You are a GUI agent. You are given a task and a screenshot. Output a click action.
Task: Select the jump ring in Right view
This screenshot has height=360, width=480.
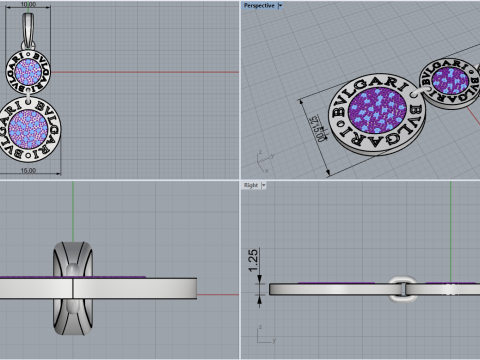click(x=403, y=289)
